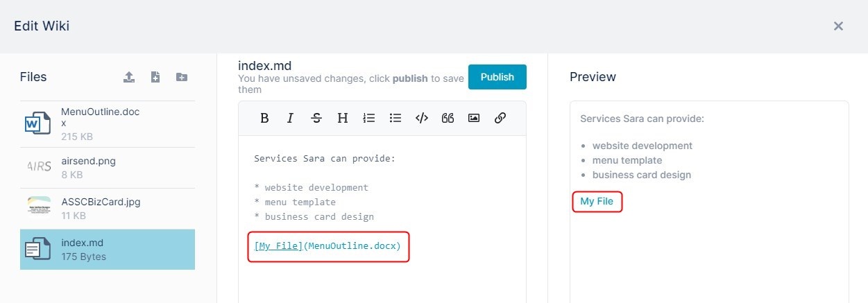The width and height of the screenshot is (868, 303).
Task: Create new folder in Files panel
Action: [182, 77]
